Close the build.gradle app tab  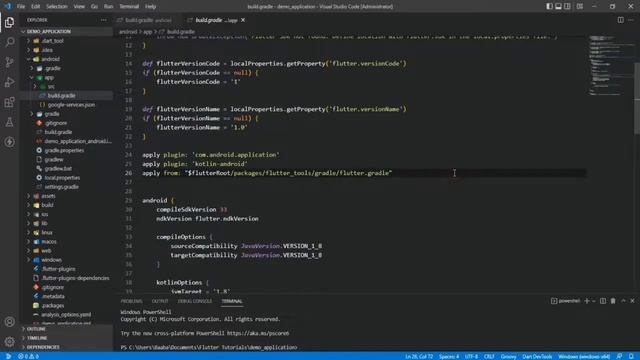(x=243, y=20)
